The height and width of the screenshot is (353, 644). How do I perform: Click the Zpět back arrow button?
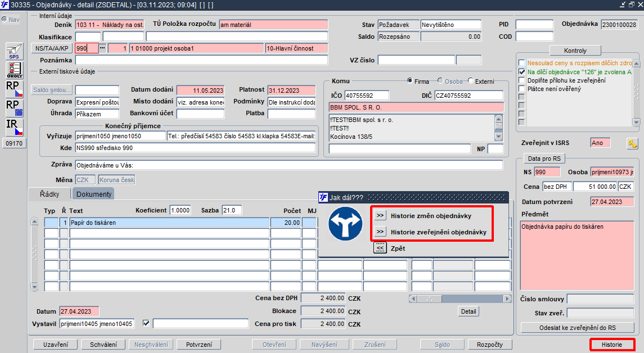click(380, 248)
